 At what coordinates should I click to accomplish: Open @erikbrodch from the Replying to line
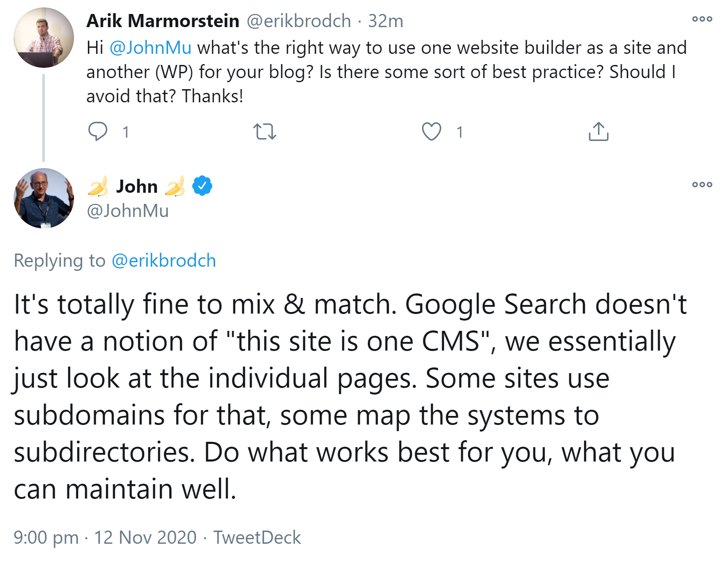pos(163,260)
